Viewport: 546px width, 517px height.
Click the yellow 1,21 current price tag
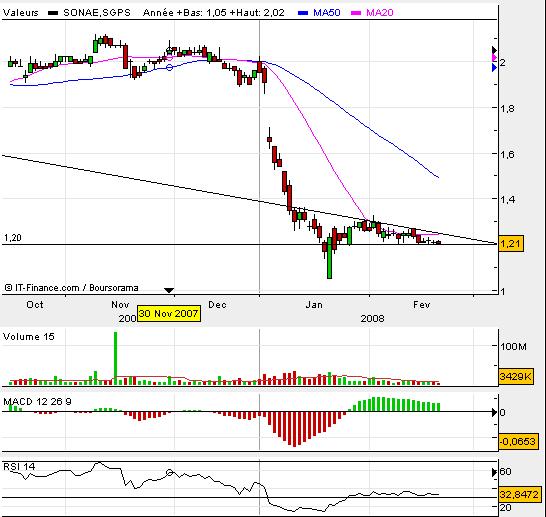tap(511, 243)
